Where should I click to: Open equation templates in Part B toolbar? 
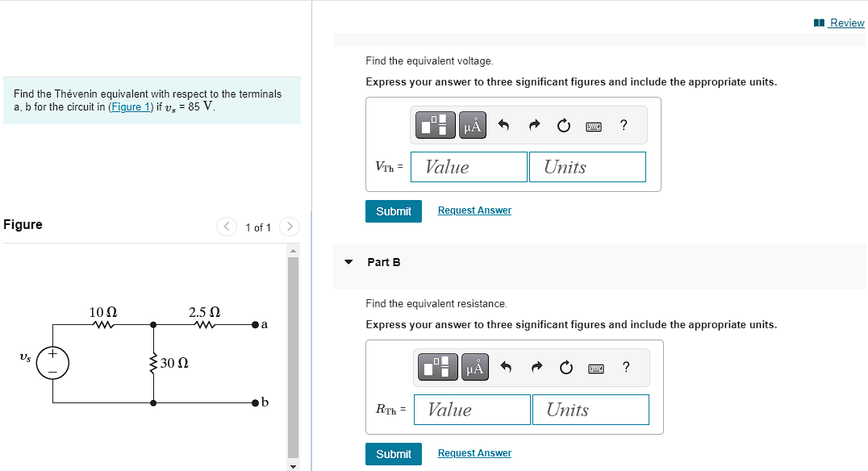click(437, 367)
